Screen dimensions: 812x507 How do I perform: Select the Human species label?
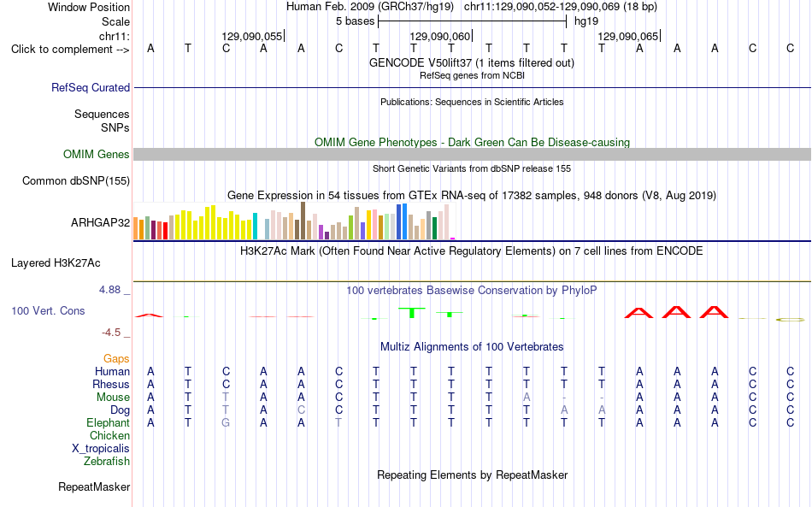(112, 371)
